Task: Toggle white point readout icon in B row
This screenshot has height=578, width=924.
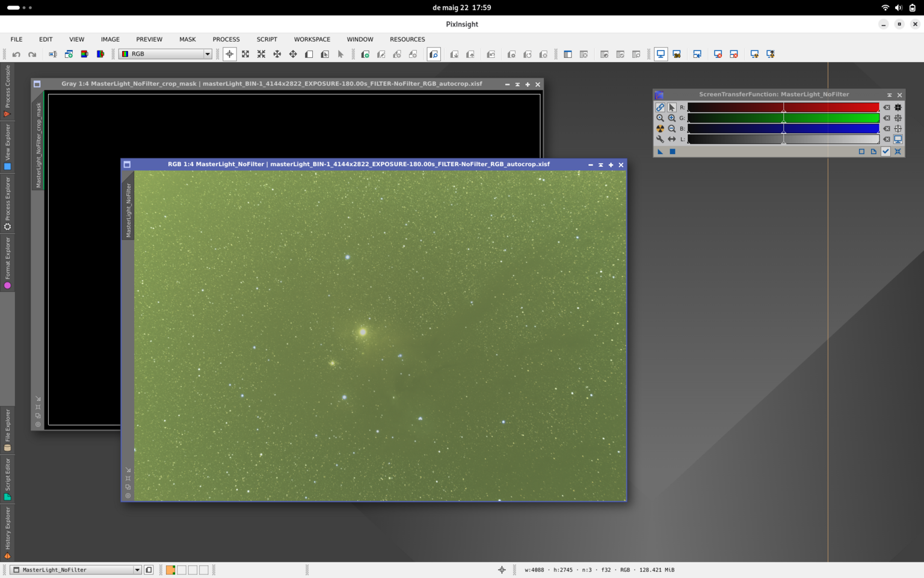Action: 898,128
